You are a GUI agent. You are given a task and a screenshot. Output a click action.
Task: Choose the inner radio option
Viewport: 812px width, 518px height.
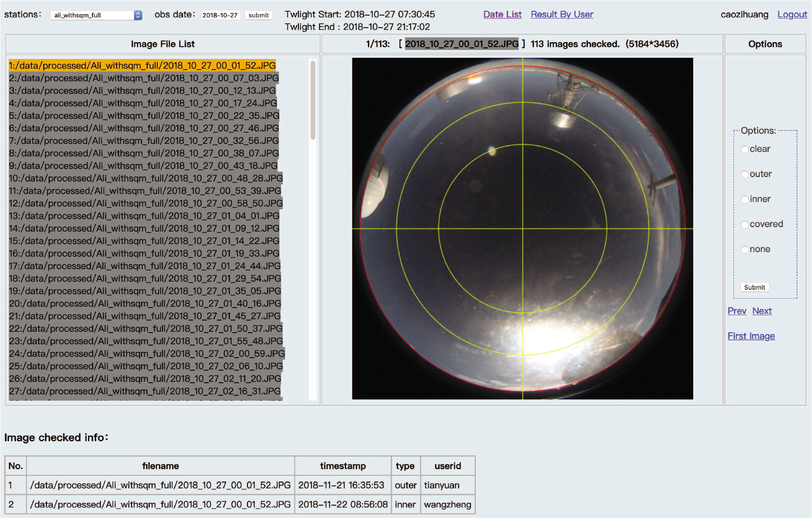(745, 200)
